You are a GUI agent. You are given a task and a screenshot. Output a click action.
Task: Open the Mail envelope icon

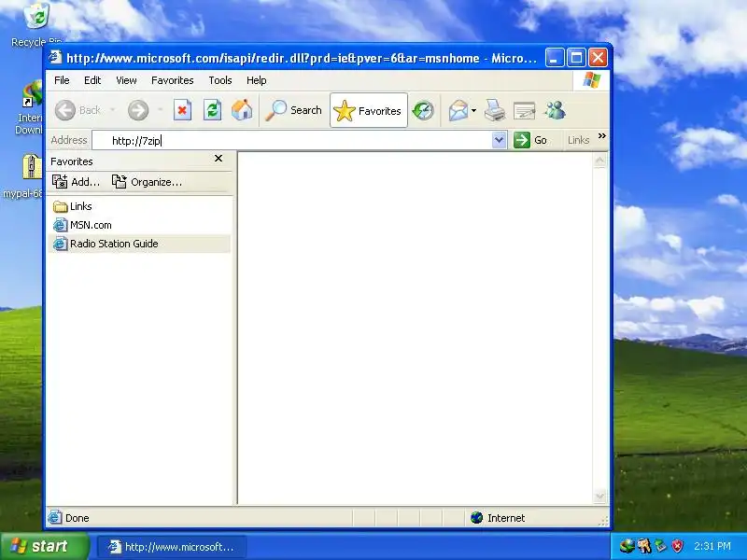(x=458, y=110)
